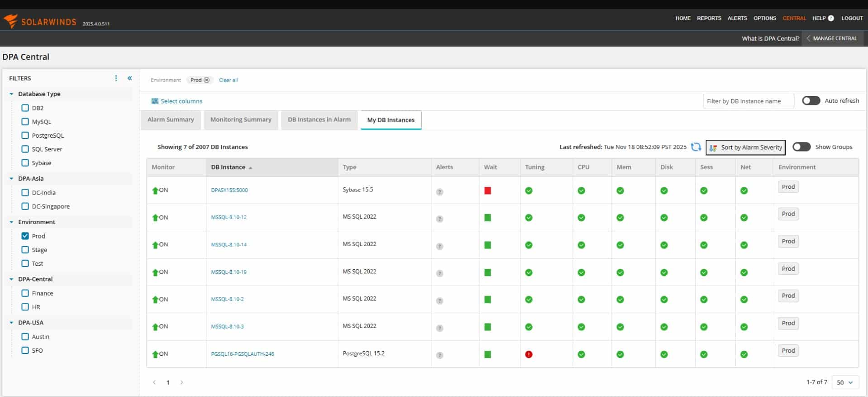The height and width of the screenshot is (397, 868).
Task: Check the Finance filter checkbox
Action: pyautogui.click(x=25, y=293)
